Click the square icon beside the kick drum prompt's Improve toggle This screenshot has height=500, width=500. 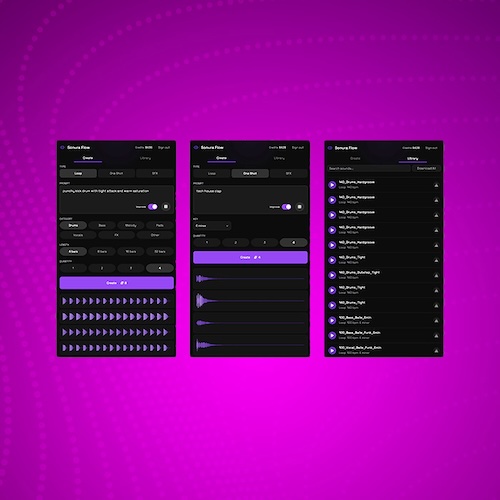166,207
